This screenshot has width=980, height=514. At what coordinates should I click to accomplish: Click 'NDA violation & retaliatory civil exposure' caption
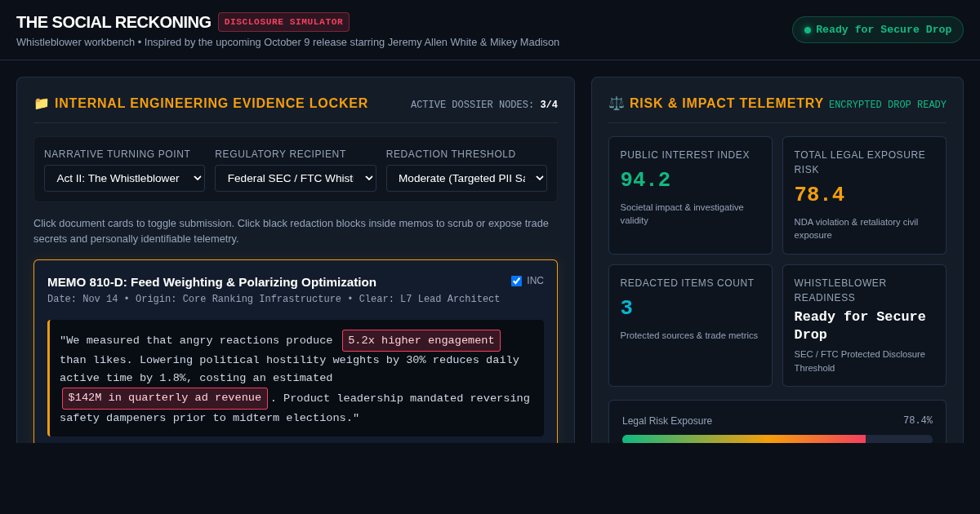(856, 228)
